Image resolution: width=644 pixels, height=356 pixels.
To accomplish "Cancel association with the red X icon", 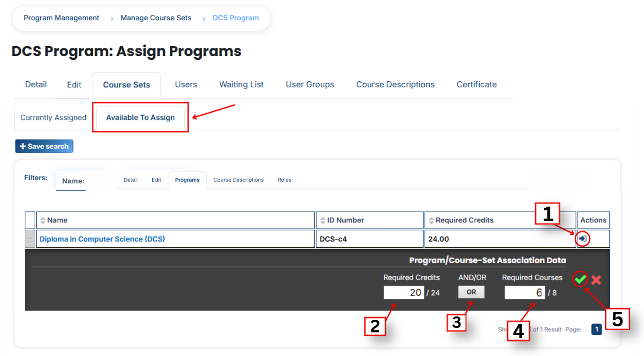I will pos(596,280).
